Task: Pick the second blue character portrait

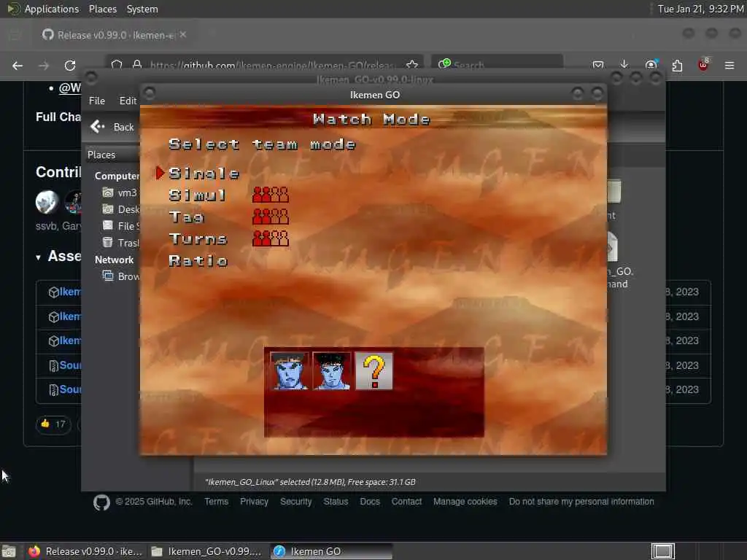Action: tap(332, 371)
